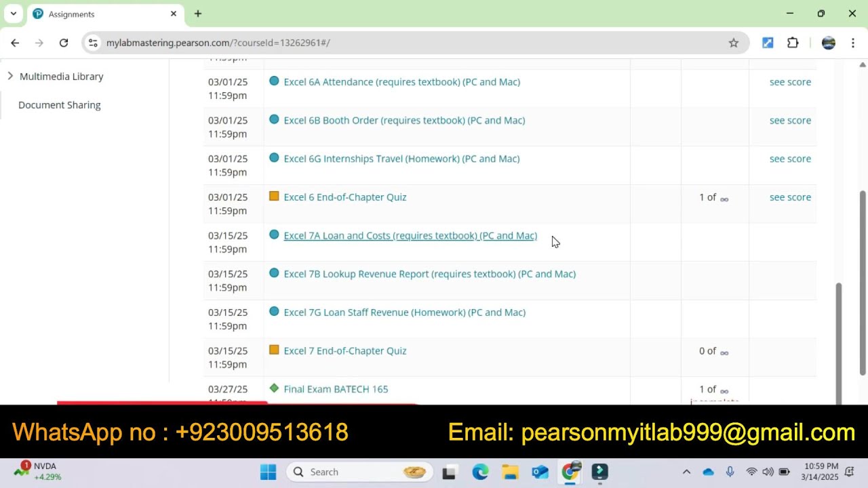This screenshot has width=868, height=488.
Task: Open File Explorer from taskbar
Action: [510, 472]
